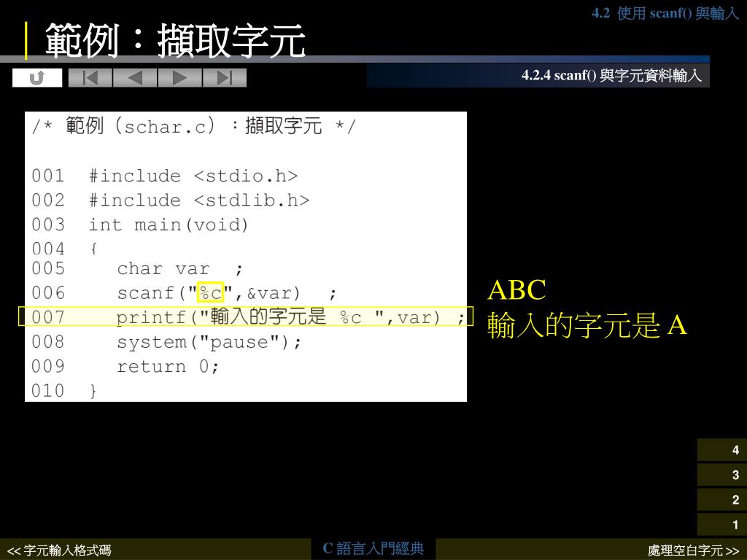Open section 4.2 使用 scanf() 與輸入 header
This screenshot has height=560, width=747.
[x=665, y=13]
